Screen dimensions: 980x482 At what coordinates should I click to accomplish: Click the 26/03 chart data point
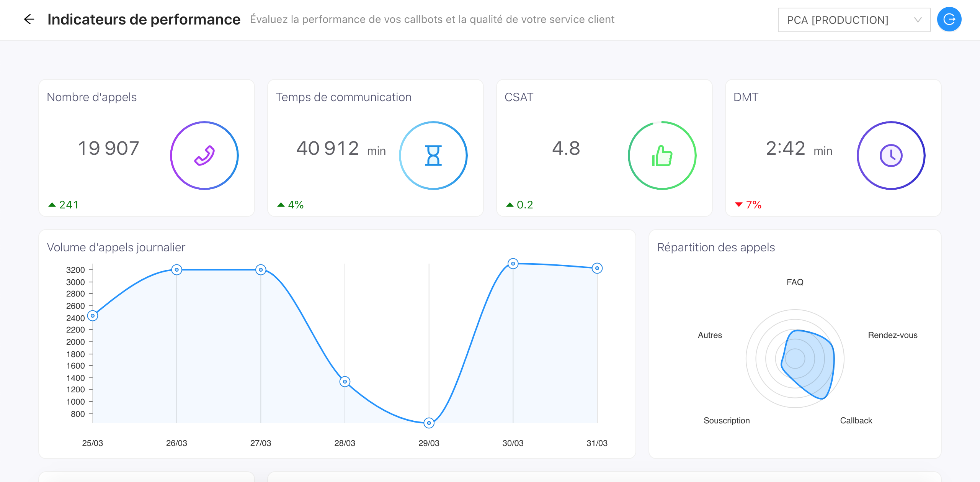click(x=176, y=270)
